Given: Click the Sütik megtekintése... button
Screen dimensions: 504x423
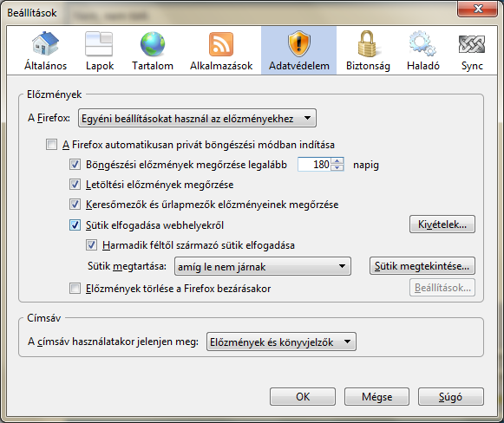Looking at the screenshot, I should pyautogui.click(x=422, y=266).
